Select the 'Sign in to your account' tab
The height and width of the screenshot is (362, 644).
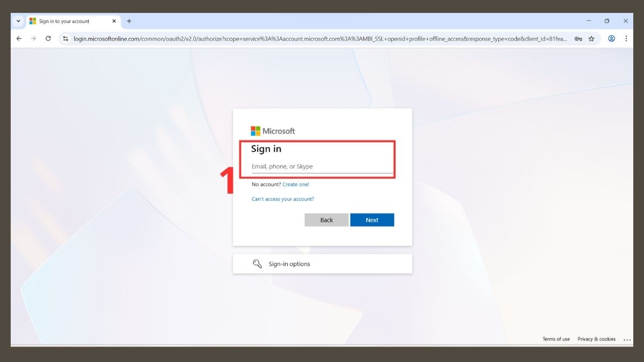(x=73, y=21)
